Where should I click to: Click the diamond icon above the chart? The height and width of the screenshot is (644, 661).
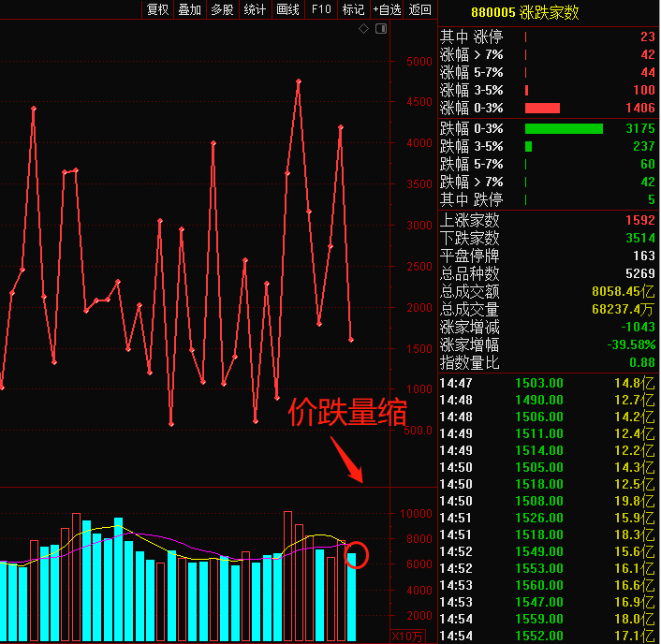click(363, 29)
